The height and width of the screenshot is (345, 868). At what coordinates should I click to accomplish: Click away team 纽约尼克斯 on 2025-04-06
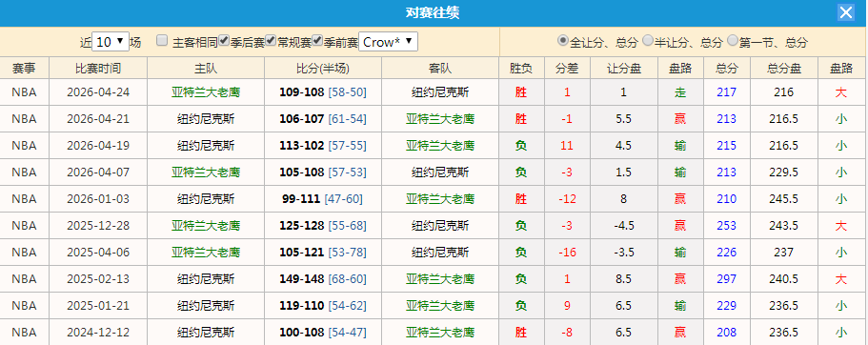coord(440,253)
